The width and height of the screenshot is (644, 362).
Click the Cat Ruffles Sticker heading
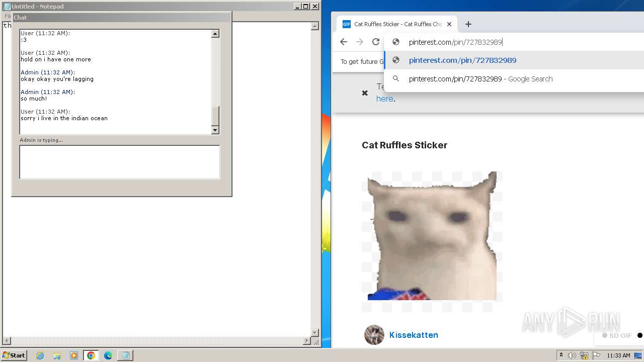tap(405, 145)
